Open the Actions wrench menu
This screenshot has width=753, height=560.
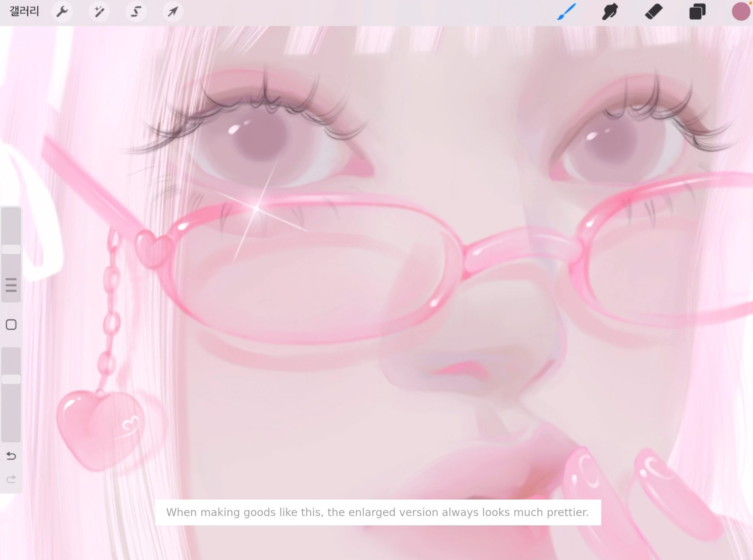point(62,11)
